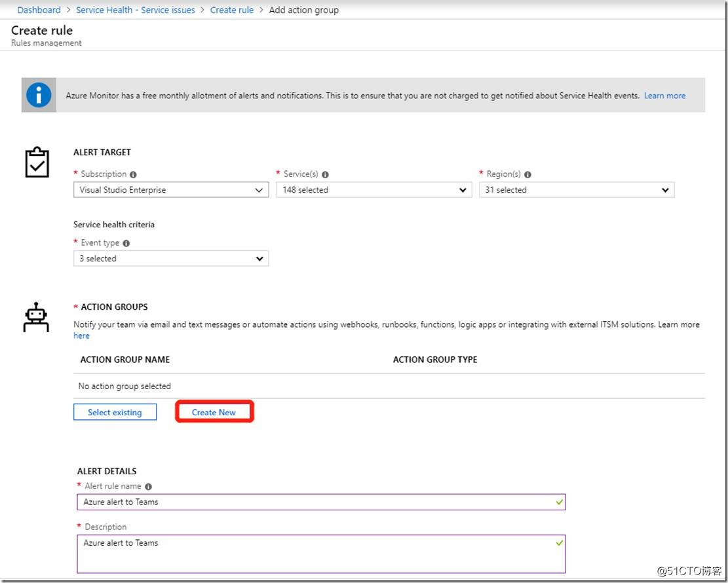The image size is (728, 583).
Task: Click the Event type info icon
Action: coord(126,243)
